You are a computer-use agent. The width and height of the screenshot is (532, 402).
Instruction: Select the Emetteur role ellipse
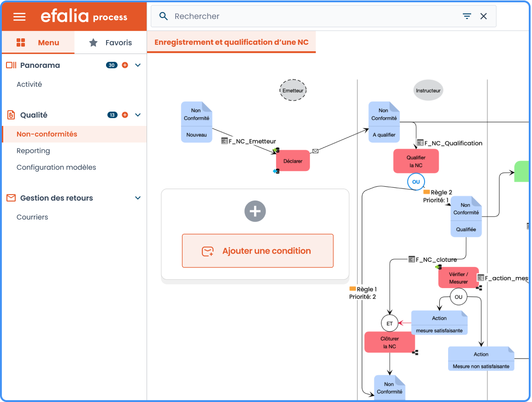click(x=293, y=90)
